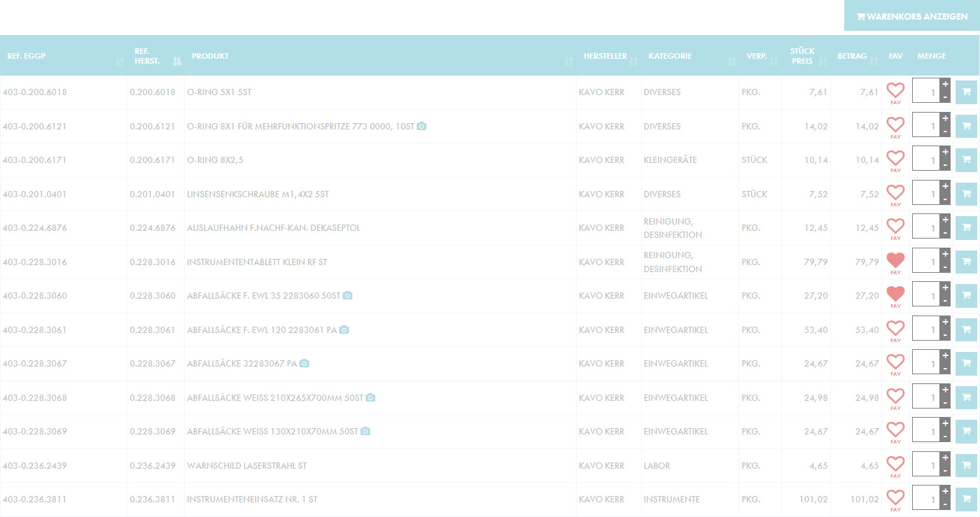Focus quantity field for ABFALLSÄCKE F. EWL 120

(x=925, y=330)
